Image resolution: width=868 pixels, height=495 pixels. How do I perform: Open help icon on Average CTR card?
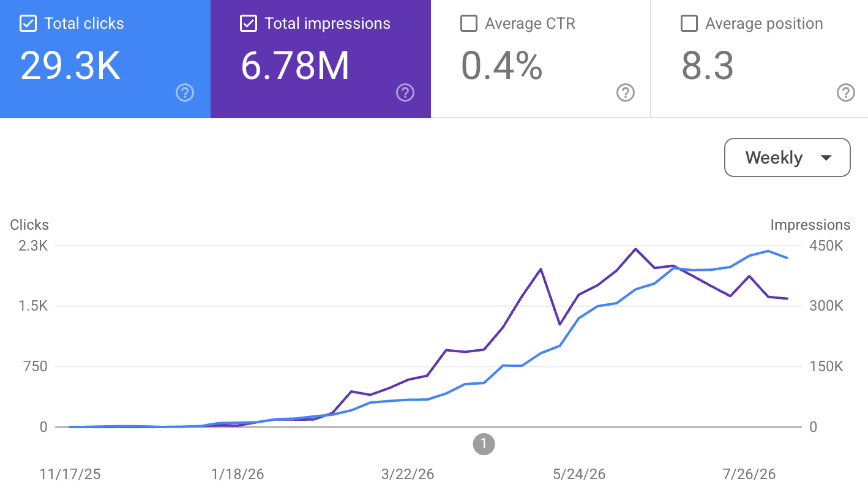625,93
